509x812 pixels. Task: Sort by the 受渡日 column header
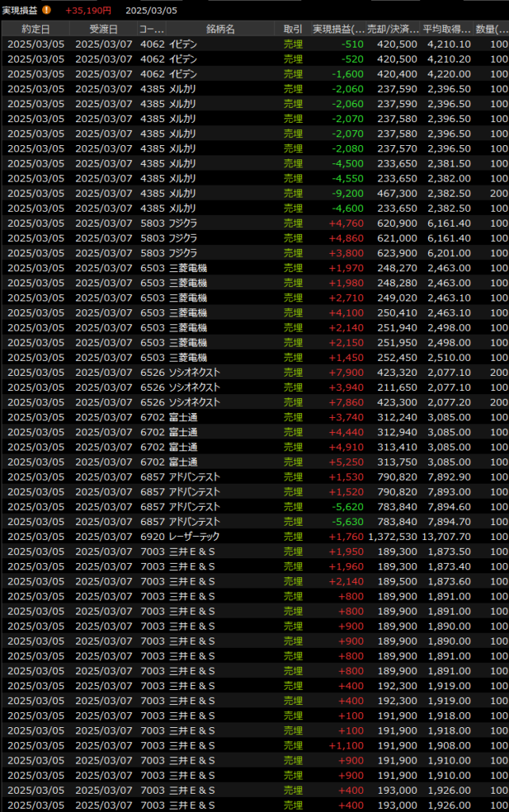[x=103, y=29]
